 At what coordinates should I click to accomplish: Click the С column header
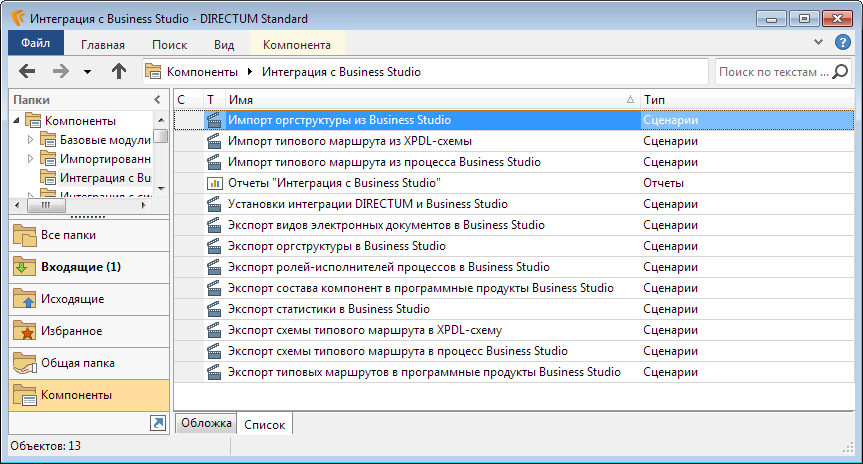pos(188,100)
